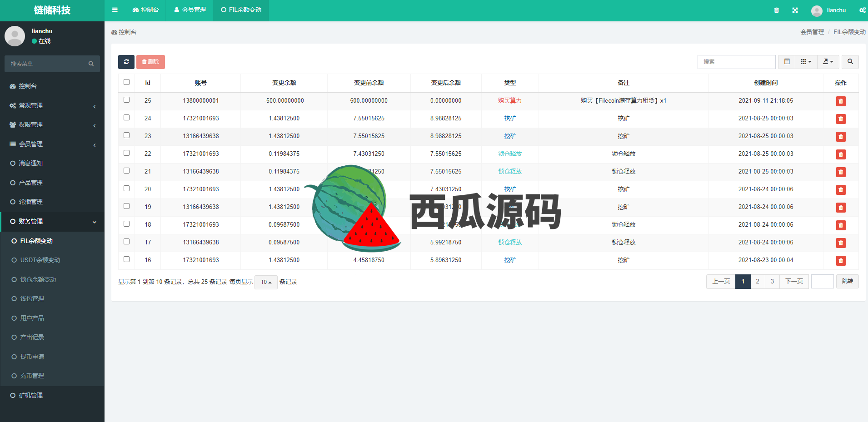Viewport: 868px width, 422px height.
Task: Focus the page jump number input
Action: pos(823,282)
